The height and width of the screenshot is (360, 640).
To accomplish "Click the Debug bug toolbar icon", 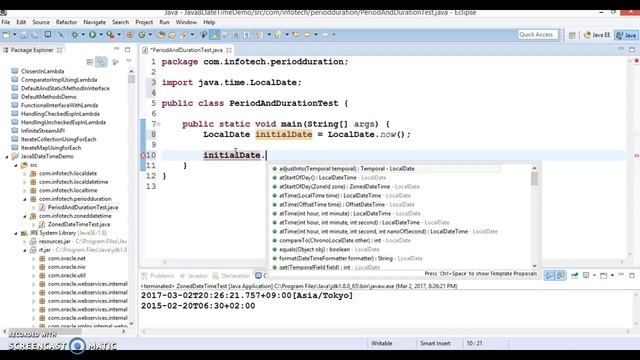I will coord(75,35).
